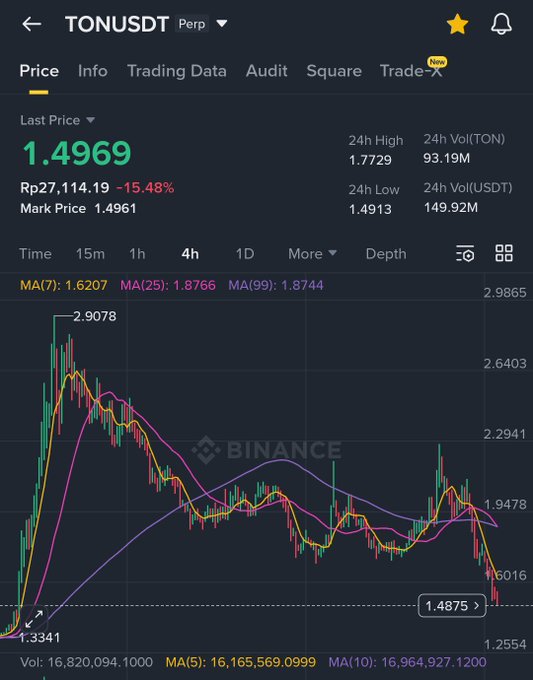
Task: Tap the 1.2554 price axis label
Action: coord(505,644)
